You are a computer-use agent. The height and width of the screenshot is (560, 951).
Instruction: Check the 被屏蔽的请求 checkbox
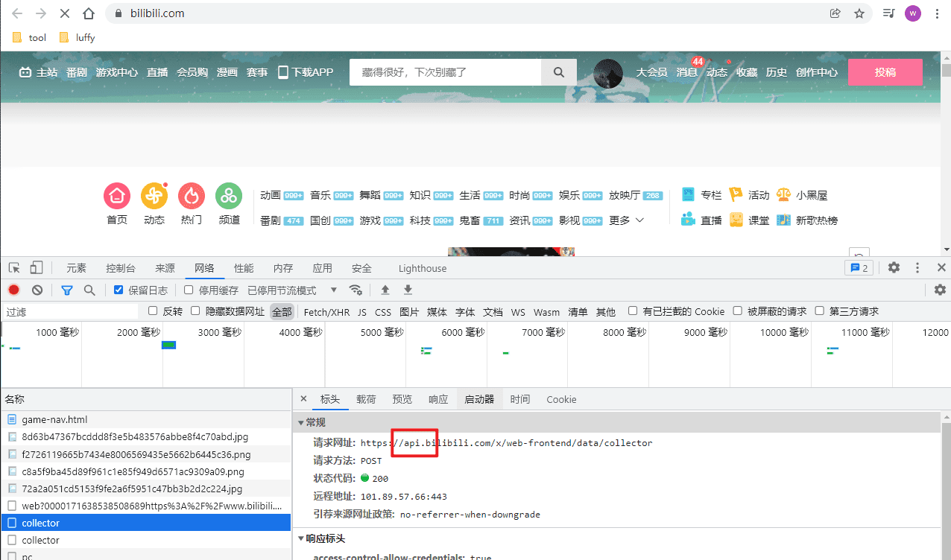pos(738,311)
